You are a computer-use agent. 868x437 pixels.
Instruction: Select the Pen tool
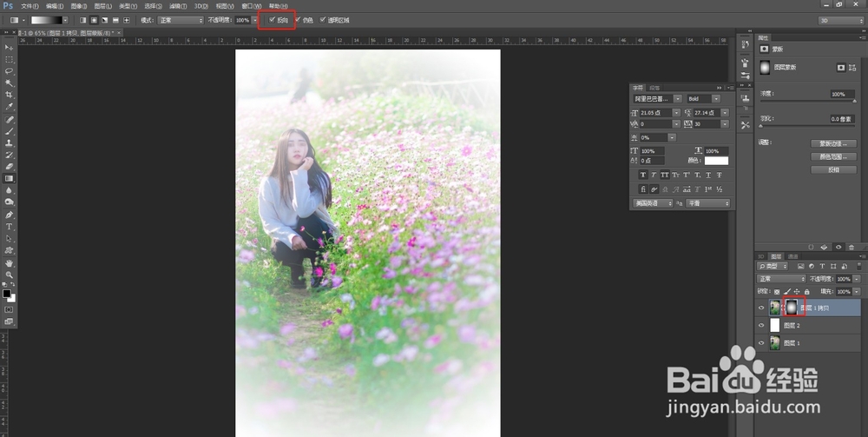point(9,215)
